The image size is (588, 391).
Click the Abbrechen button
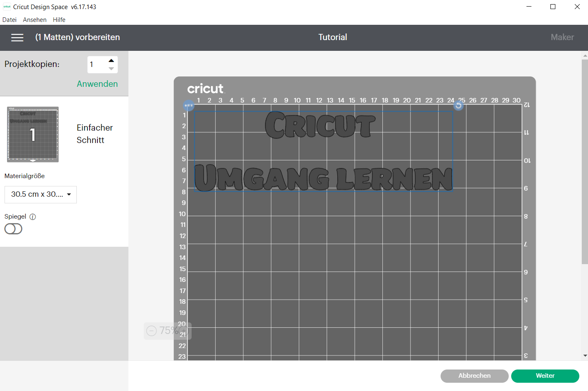click(x=474, y=376)
